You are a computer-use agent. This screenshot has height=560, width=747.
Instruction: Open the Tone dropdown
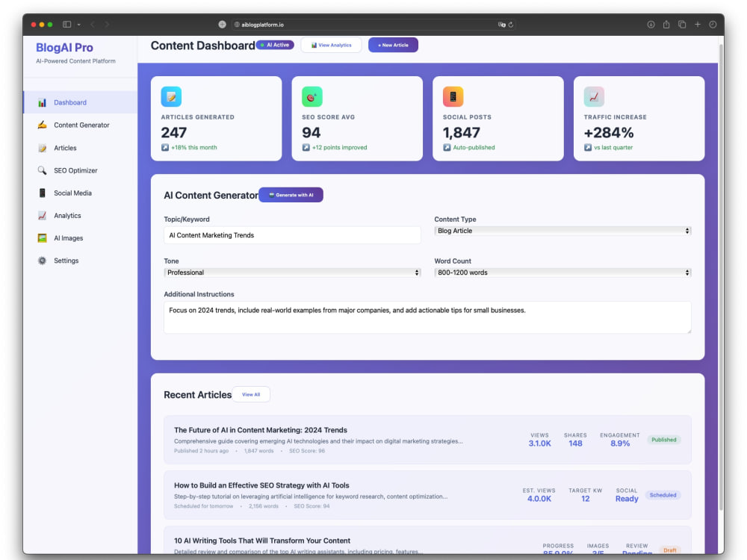[x=292, y=273]
